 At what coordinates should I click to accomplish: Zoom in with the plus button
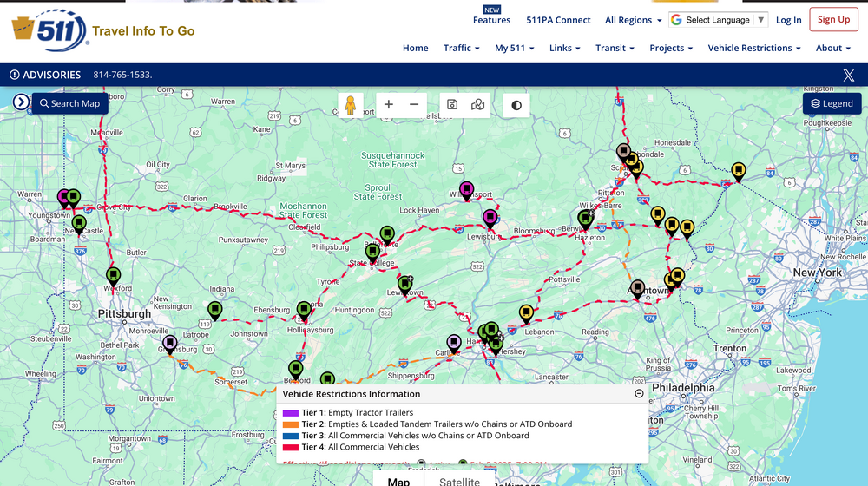pyautogui.click(x=389, y=105)
